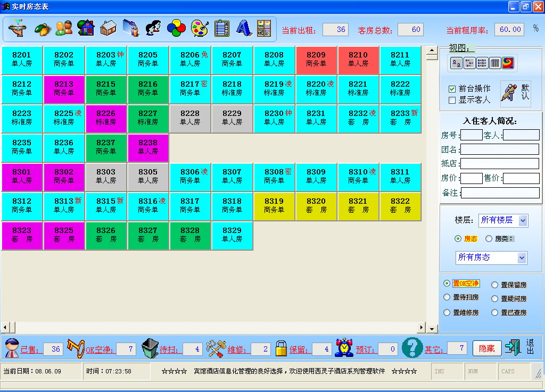Screen dimensions: 545x392
Task: Select the red room tile 8209
Action: (x=316, y=60)
